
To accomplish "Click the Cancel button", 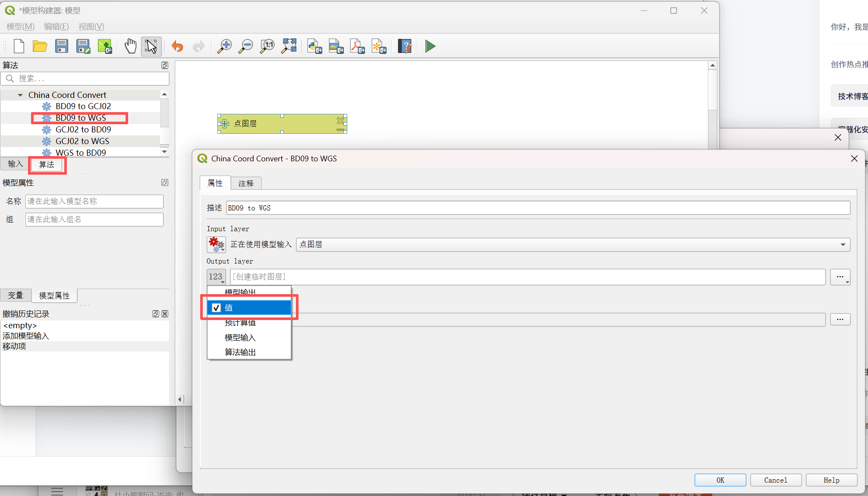I will [775, 480].
